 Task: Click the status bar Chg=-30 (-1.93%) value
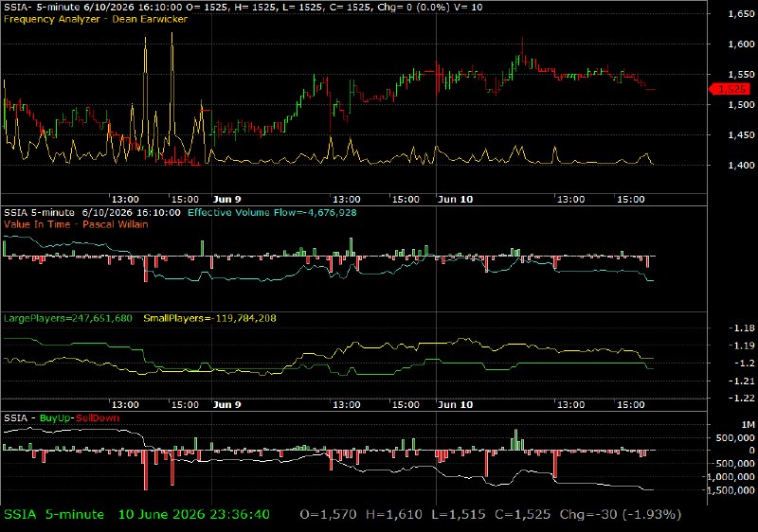pyautogui.click(x=621, y=515)
